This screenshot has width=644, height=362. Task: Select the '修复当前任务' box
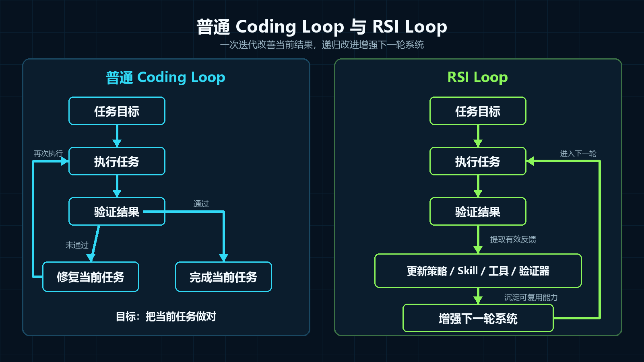tap(91, 277)
